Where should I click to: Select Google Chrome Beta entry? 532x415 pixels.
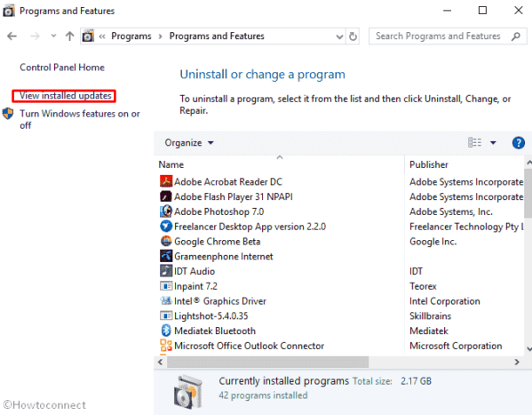point(217,242)
